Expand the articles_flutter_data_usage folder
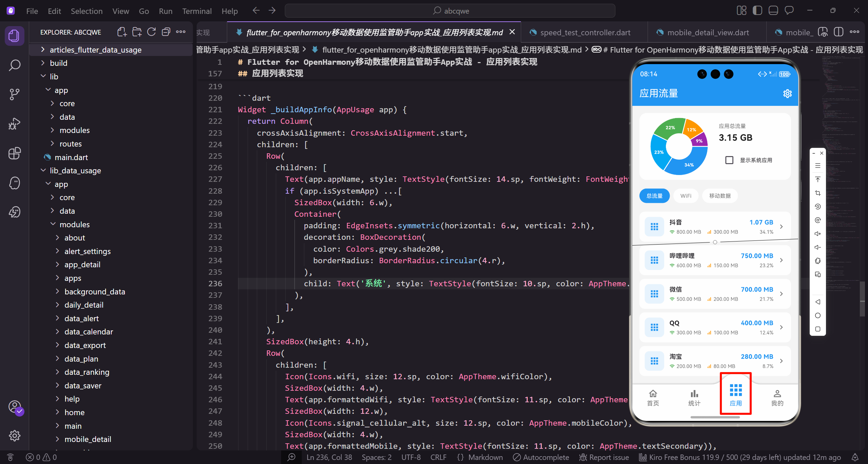The height and width of the screenshot is (464, 868). (95, 50)
